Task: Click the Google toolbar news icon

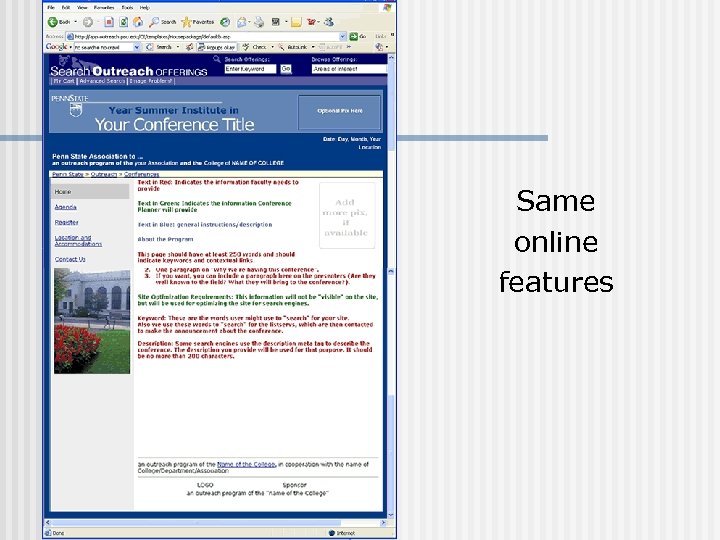Action: (189, 47)
